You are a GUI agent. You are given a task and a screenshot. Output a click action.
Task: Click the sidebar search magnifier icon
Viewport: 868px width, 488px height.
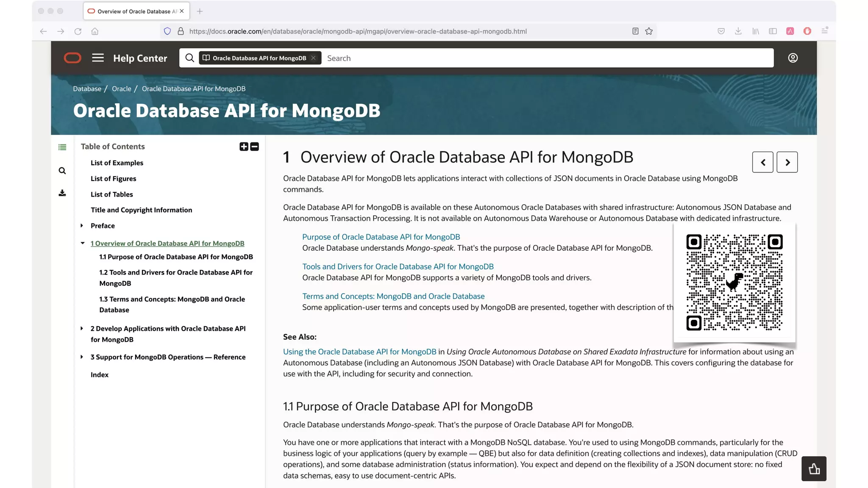[x=62, y=171]
